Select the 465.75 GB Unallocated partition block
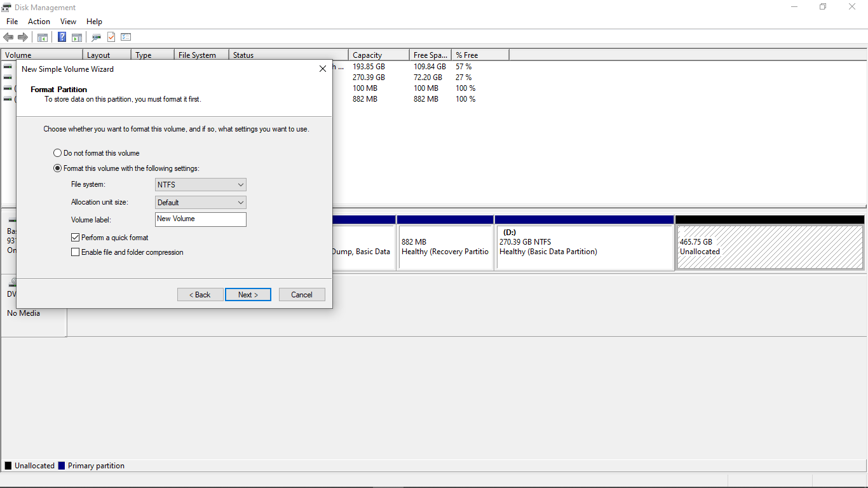The height and width of the screenshot is (488, 868). [x=770, y=247]
